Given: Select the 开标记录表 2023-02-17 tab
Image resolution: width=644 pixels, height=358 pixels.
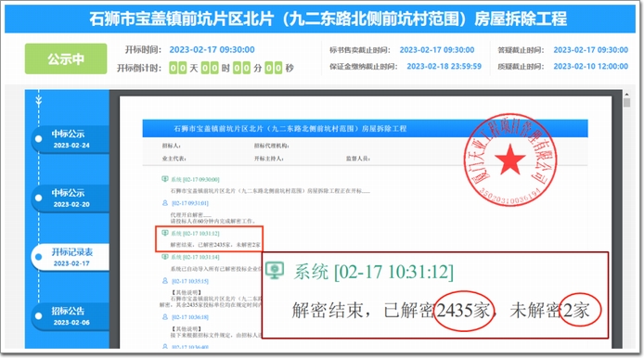Looking at the screenshot, I should click(x=71, y=258).
